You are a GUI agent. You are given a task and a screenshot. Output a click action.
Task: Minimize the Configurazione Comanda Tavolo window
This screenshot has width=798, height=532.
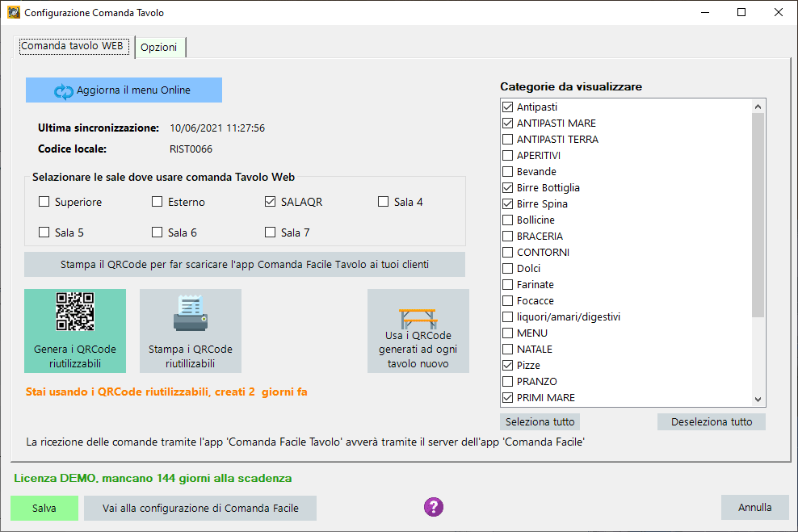click(705, 12)
